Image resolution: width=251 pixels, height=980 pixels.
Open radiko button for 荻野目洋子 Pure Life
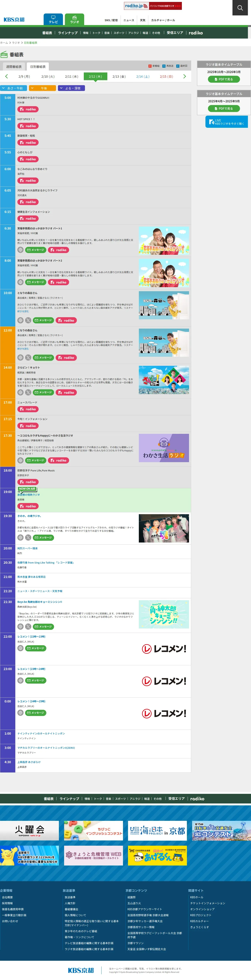[28, 482]
